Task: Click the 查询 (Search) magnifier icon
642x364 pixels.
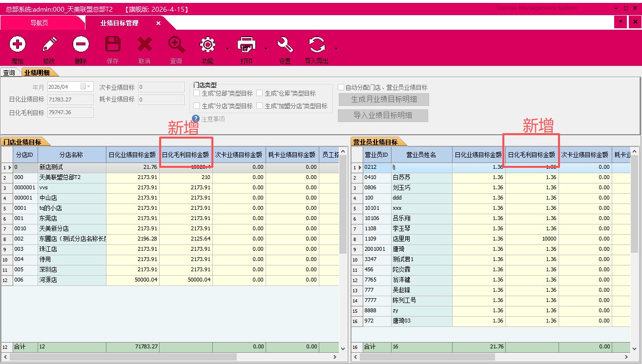Action: pyautogui.click(x=176, y=45)
